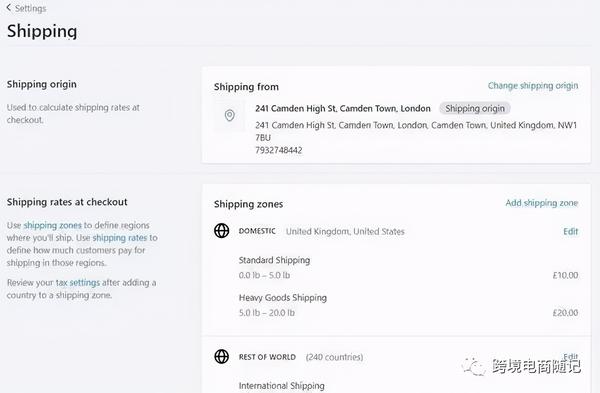Click the £10.00 standard shipping price
600x393 pixels.
(565, 275)
